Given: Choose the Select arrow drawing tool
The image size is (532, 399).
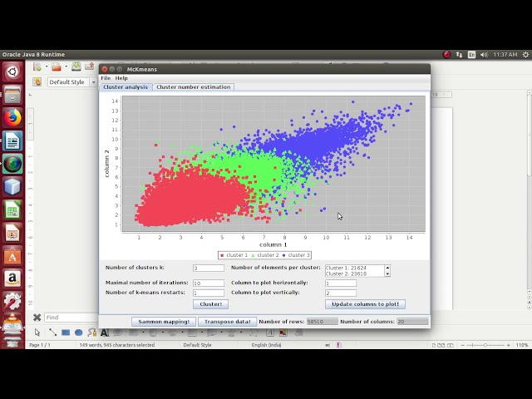Looking at the screenshot, I should pyautogui.click(x=37, y=332).
